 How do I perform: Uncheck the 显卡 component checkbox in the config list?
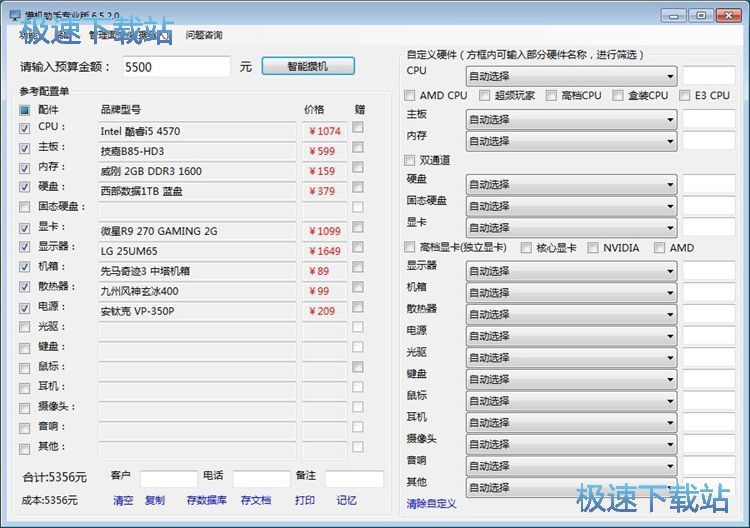tap(24, 228)
